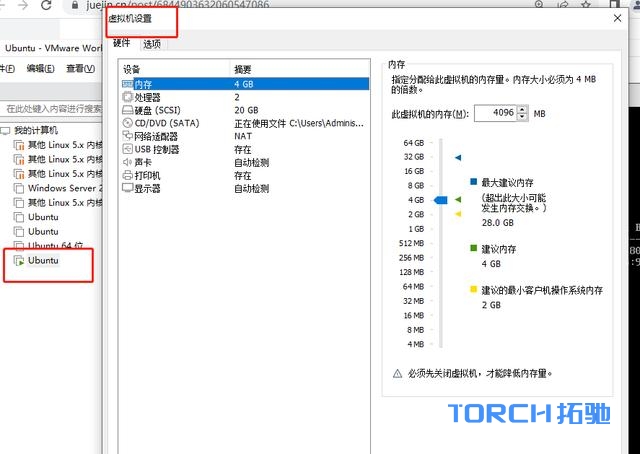Click the 摘要 column header
640x454 pixels.
tap(300, 69)
